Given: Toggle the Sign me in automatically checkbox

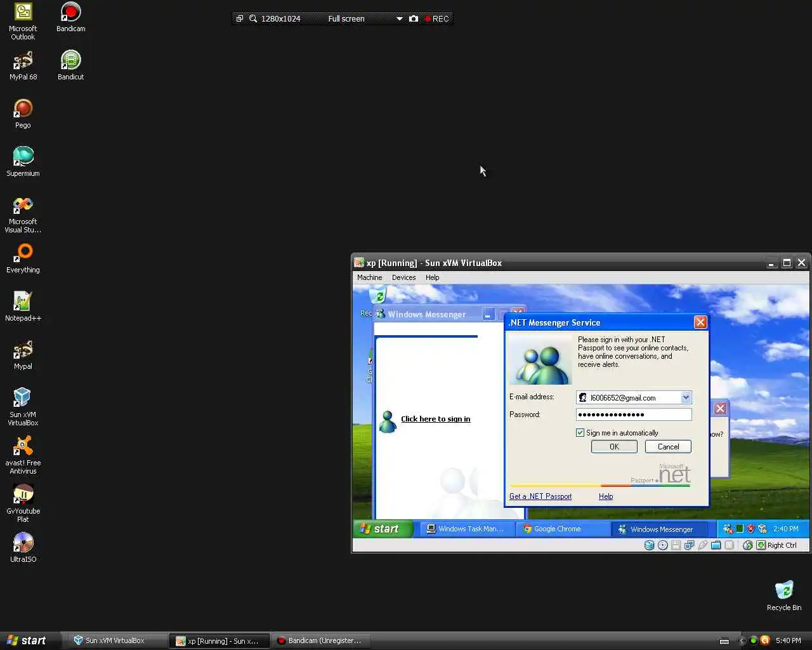Looking at the screenshot, I should pos(580,433).
